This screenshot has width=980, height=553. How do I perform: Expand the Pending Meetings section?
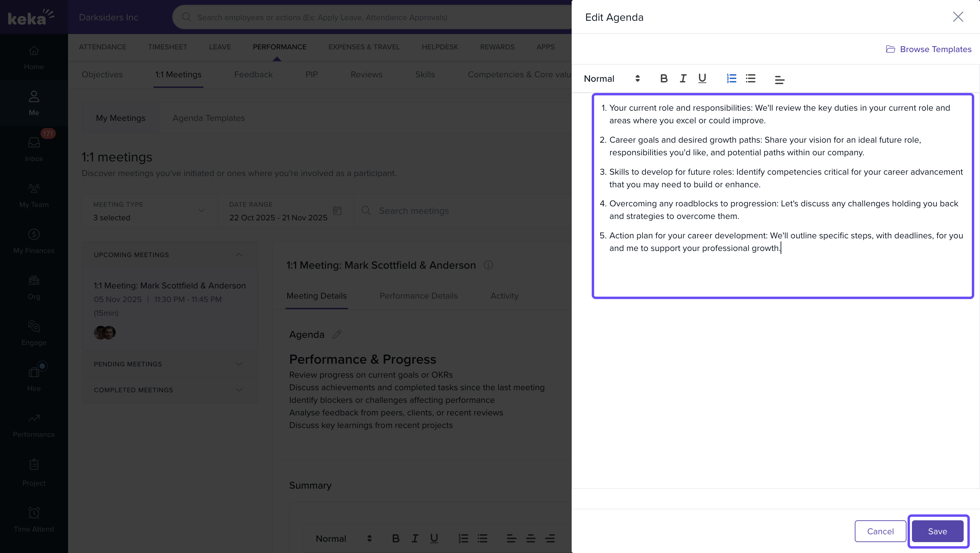click(239, 364)
